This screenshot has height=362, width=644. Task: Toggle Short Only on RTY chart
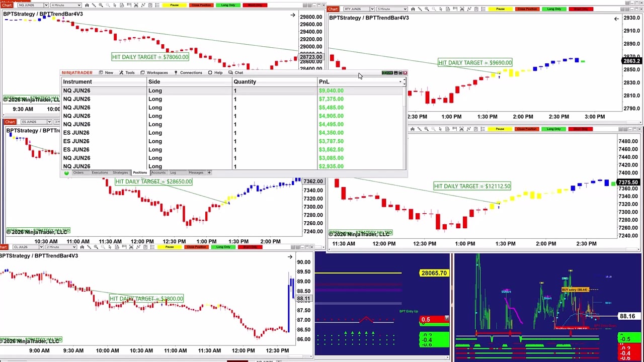(x=581, y=9)
